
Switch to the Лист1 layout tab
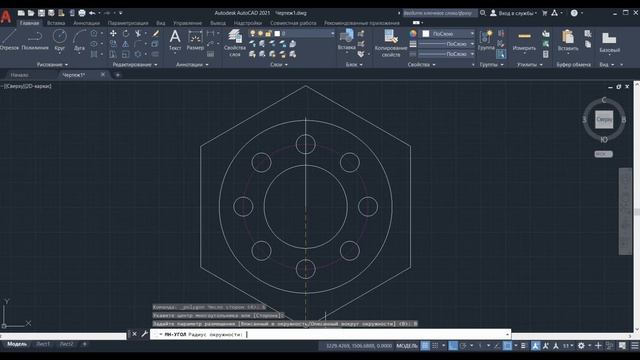[43, 344]
